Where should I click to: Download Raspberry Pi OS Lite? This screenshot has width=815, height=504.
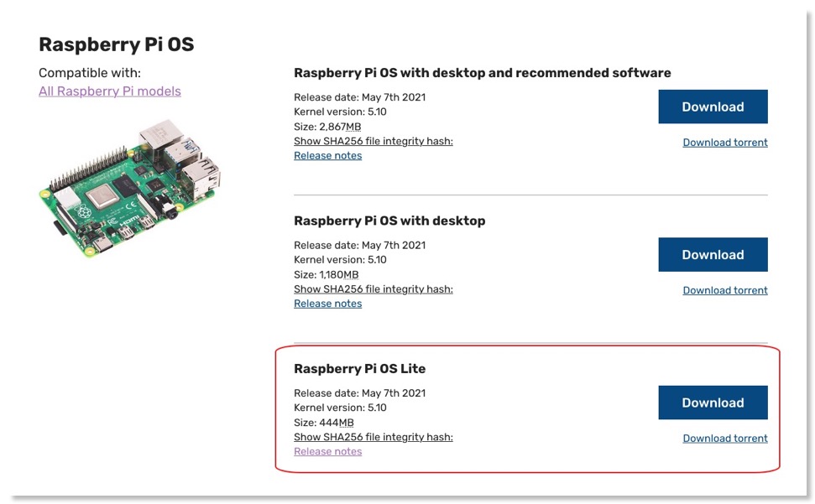[713, 403]
